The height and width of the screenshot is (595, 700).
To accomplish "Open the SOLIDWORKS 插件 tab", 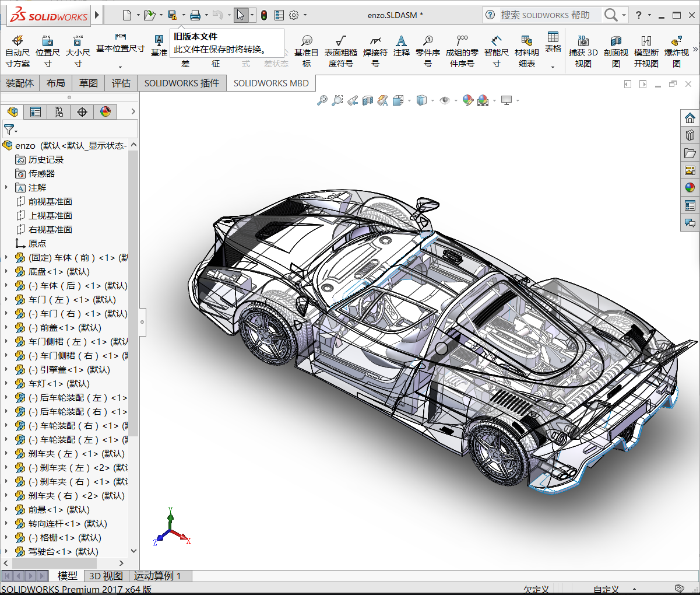I will [182, 83].
